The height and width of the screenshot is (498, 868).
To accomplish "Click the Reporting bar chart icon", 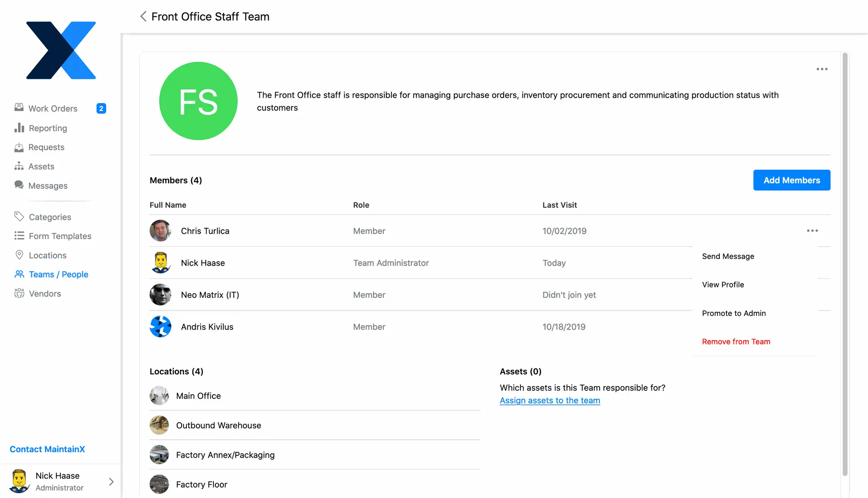I will pyautogui.click(x=19, y=128).
